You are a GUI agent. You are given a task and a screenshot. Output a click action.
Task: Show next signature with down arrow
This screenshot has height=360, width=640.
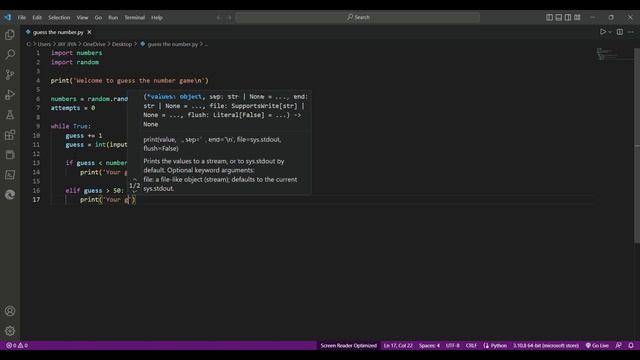tap(135, 191)
